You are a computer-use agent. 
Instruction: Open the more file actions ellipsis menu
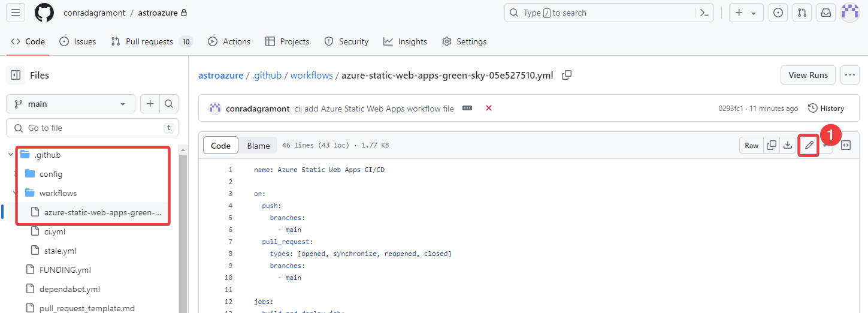[x=850, y=75]
